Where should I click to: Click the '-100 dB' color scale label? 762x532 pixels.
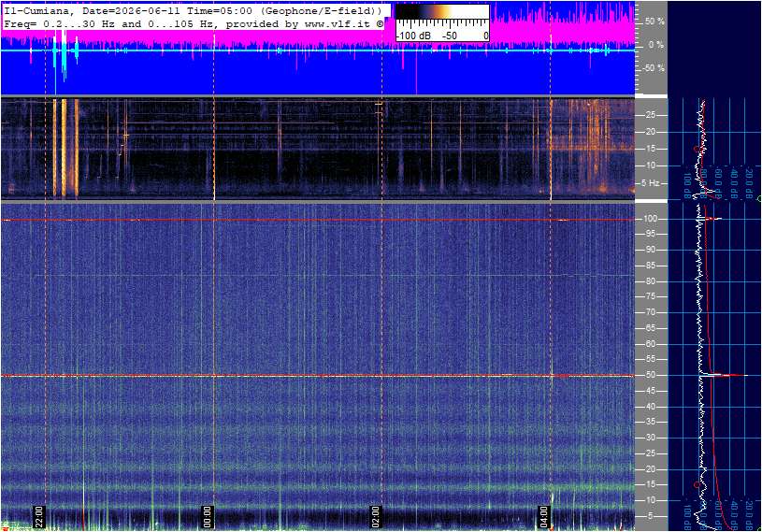click(413, 36)
